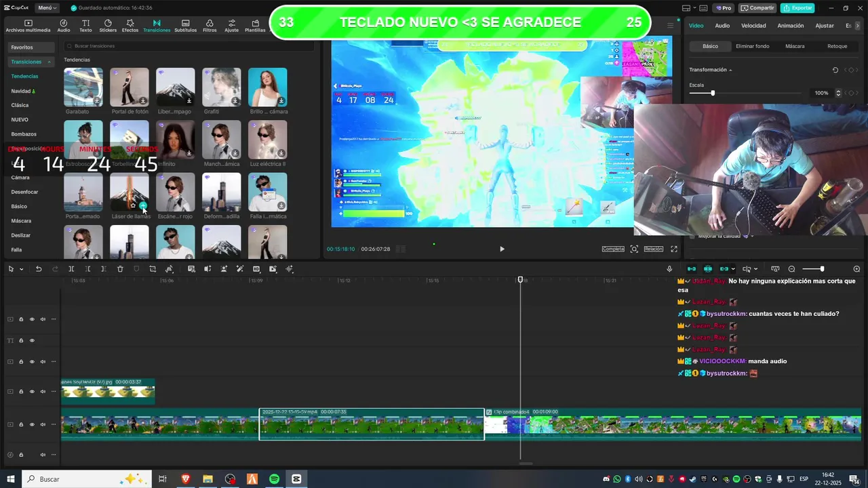Image resolution: width=868 pixels, height=488 pixels.
Task: Click the Compartir button
Action: tap(757, 8)
